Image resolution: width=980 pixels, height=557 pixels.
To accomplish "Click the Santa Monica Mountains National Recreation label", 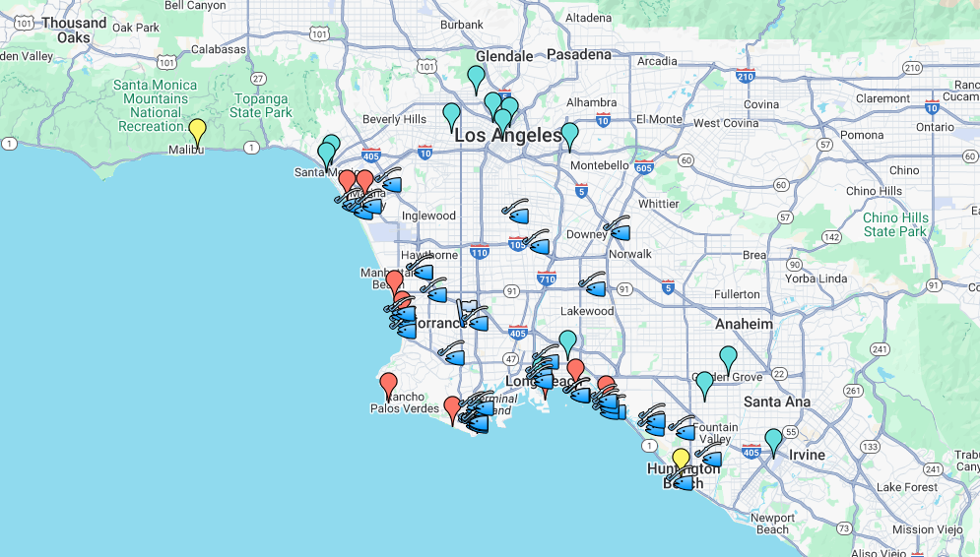I will pyautogui.click(x=155, y=105).
